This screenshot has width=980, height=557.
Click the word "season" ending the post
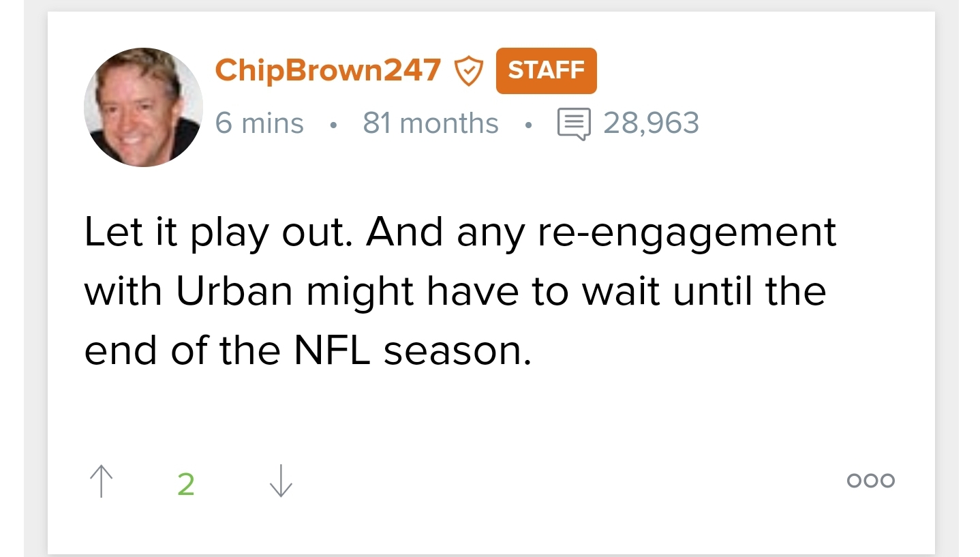[454, 350]
